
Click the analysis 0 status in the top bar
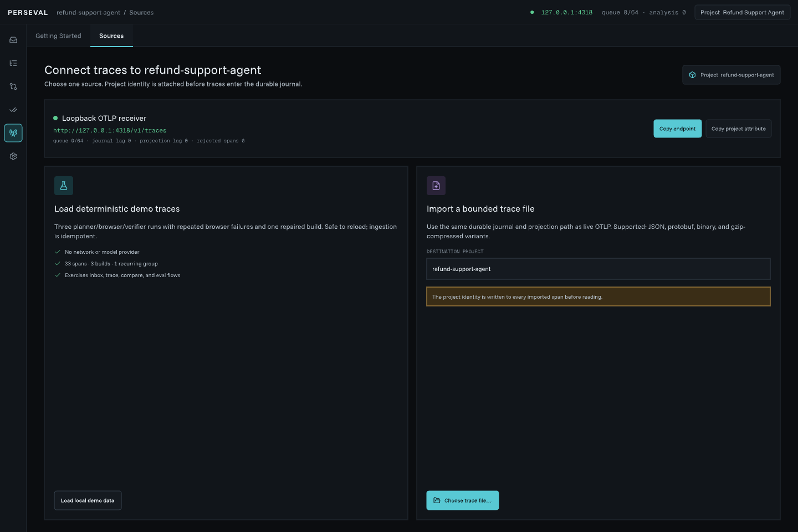667,12
